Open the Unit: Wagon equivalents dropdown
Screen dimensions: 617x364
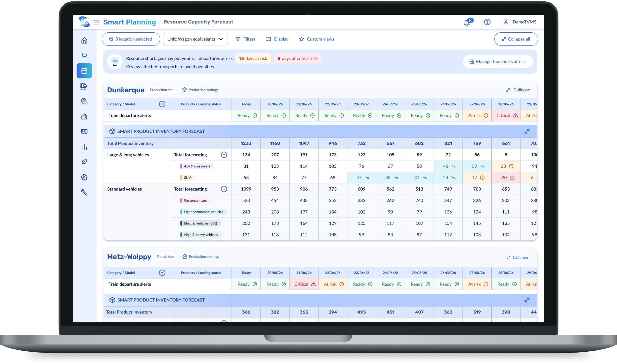[x=196, y=39]
